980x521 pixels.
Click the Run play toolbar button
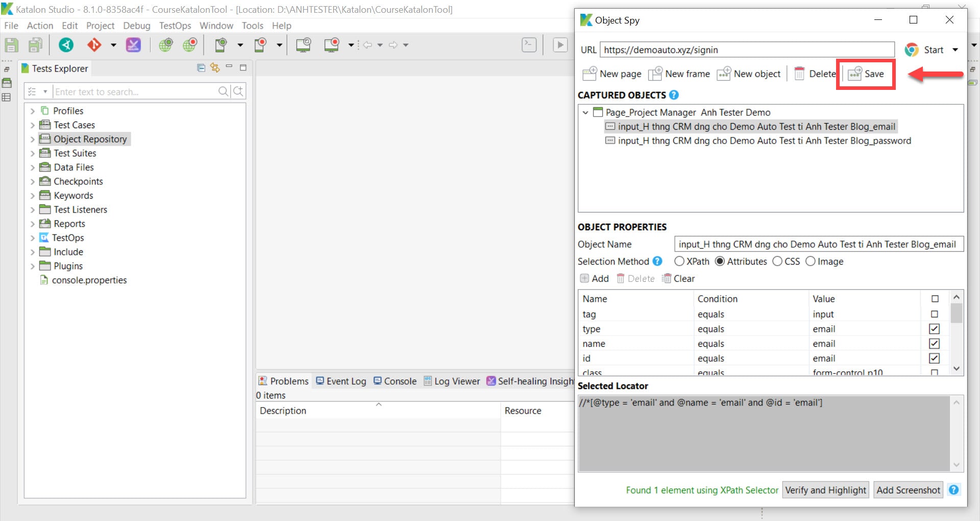(560, 45)
